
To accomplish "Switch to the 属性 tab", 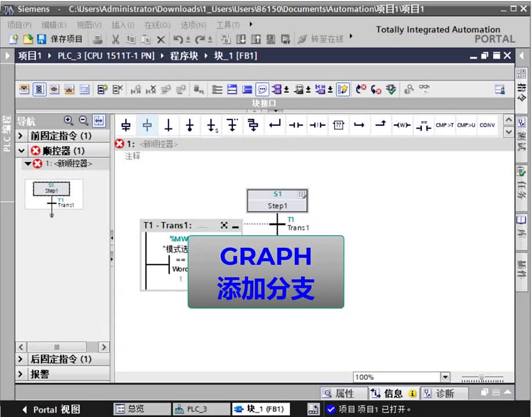I will click(344, 393).
